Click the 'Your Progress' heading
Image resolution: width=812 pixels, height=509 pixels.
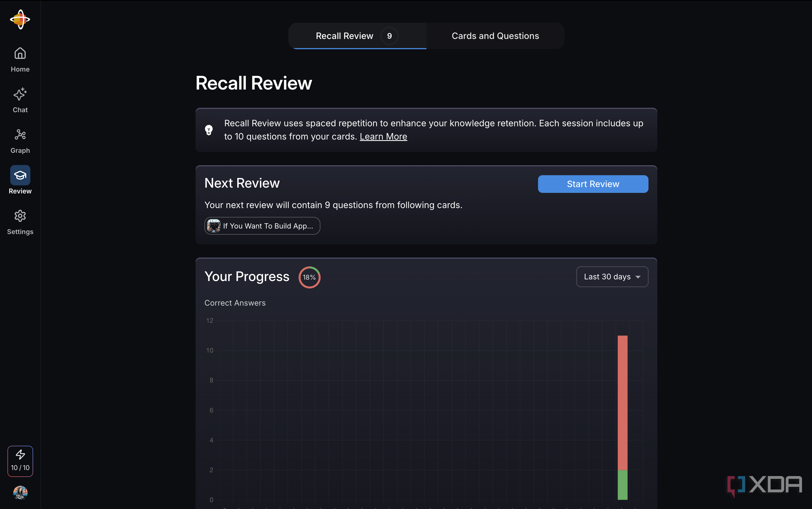coord(247,277)
